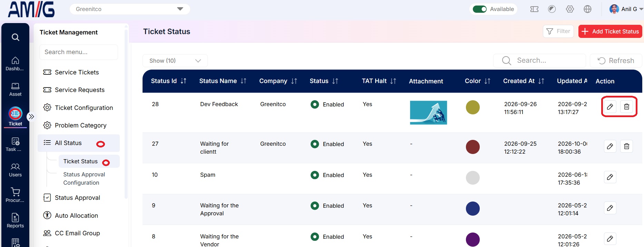
Task: Open the Asset module icon
Action: coord(15,89)
